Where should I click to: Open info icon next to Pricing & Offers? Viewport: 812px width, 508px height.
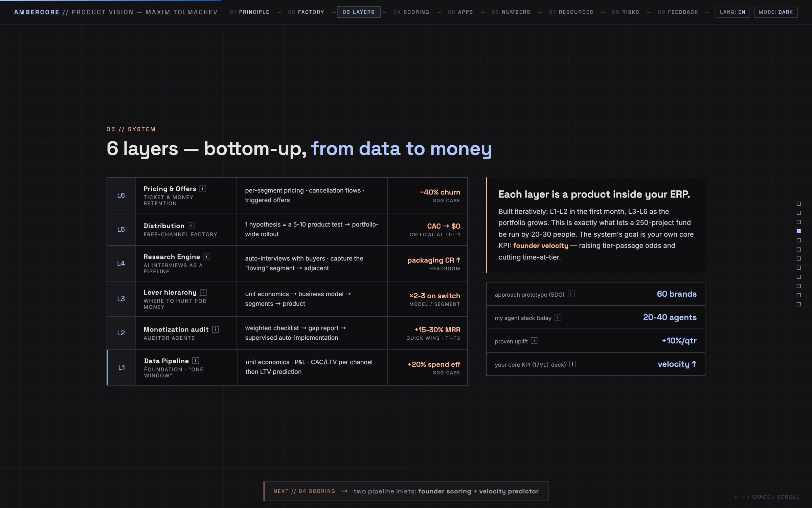[x=203, y=189]
